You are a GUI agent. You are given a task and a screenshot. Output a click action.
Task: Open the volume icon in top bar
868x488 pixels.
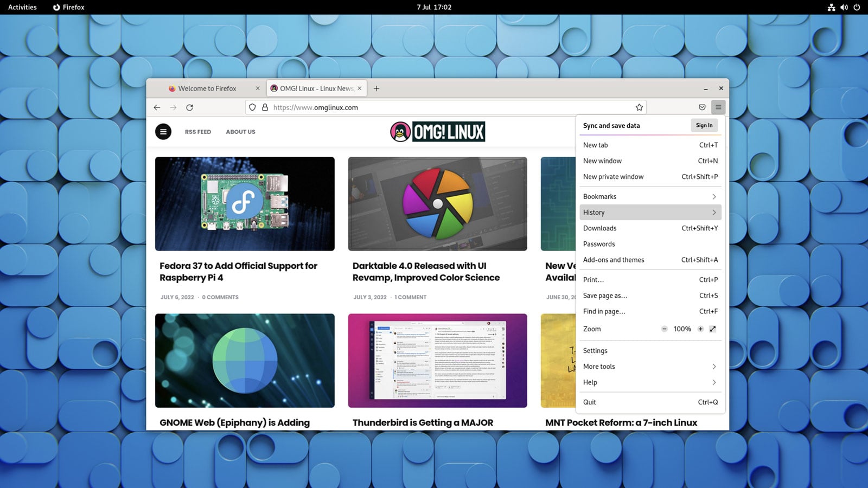coord(844,7)
